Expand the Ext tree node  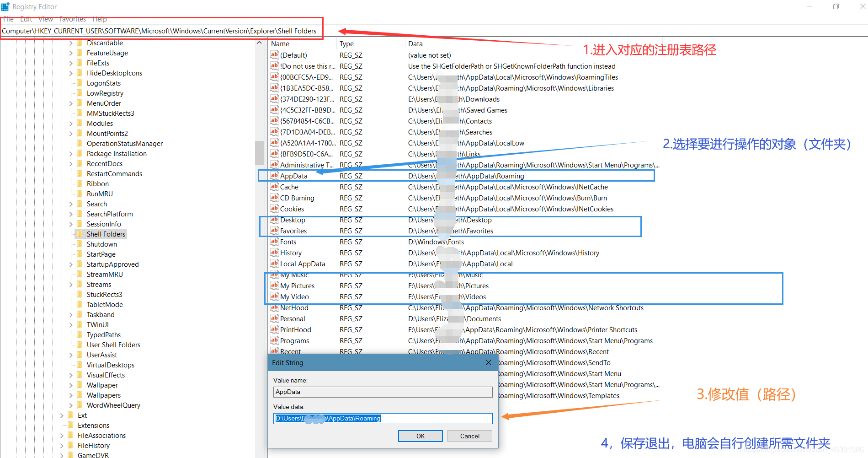62,415
